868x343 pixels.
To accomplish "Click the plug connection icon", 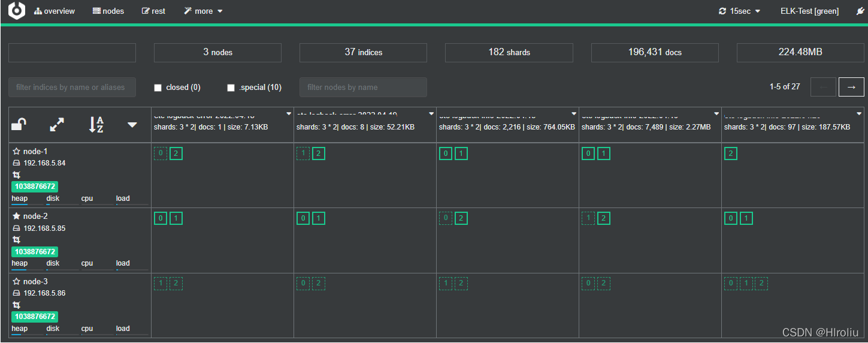I will click(x=861, y=11).
